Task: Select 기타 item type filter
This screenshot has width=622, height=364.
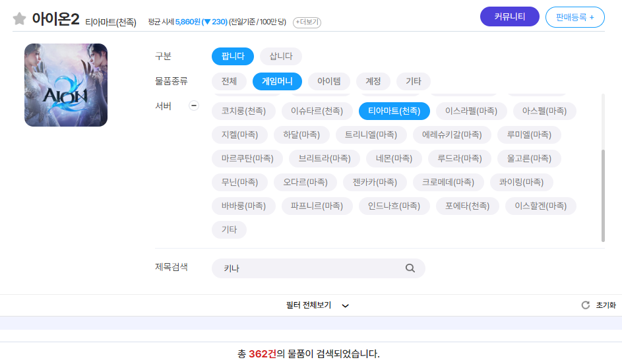Action: 414,81
